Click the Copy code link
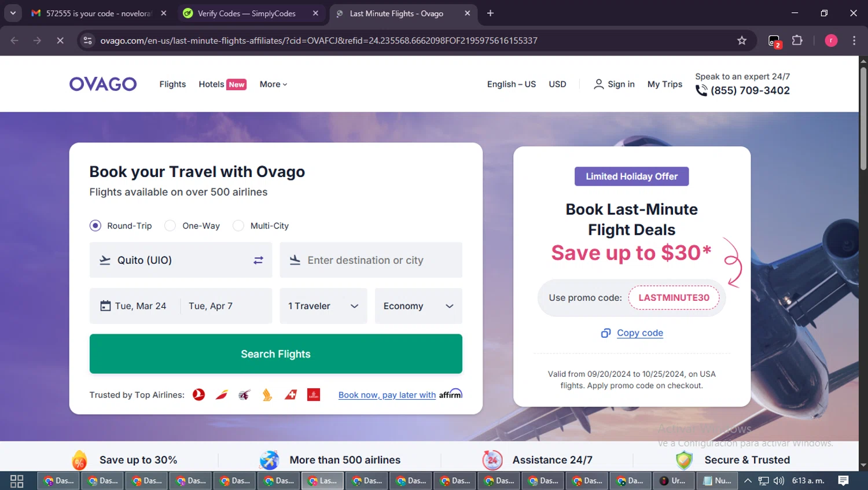Viewport: 868px width, 490px height. pyautogui.click(x=640, y=333)
